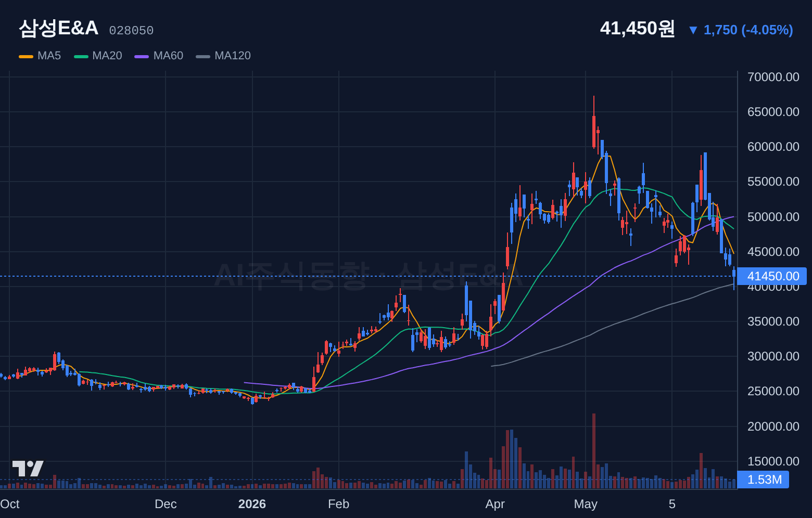Click the 41,450원 price header
The image size is (812, 518).
[x=637, y=29]
